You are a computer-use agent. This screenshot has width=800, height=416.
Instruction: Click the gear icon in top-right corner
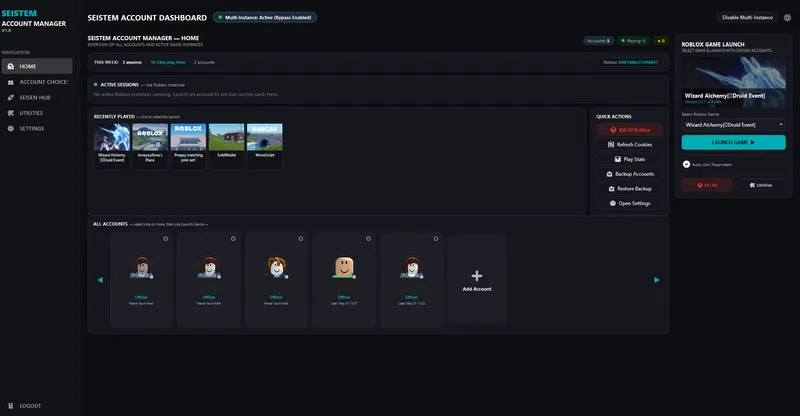(x=787, y=17)
